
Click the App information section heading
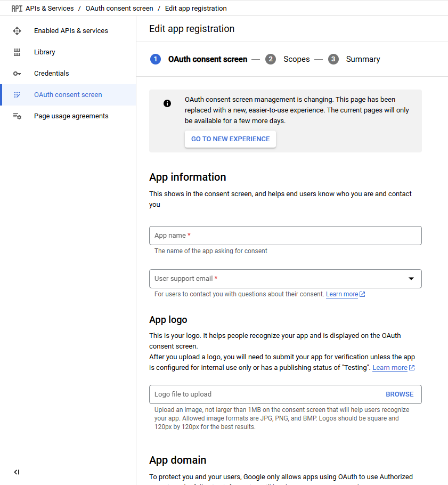(188, 177)
